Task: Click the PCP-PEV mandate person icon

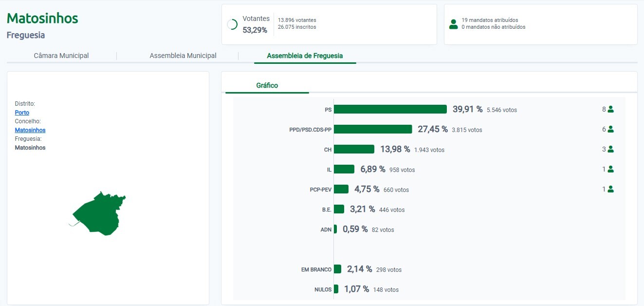Action: (x=610, y=190)
